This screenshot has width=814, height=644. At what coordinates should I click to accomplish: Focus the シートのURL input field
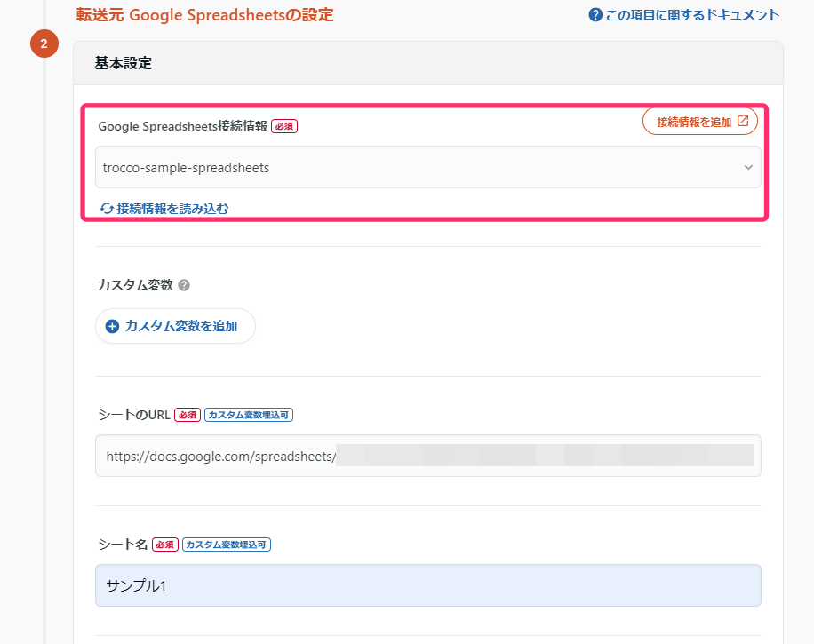pyautogui.click(x=427, y=456)
